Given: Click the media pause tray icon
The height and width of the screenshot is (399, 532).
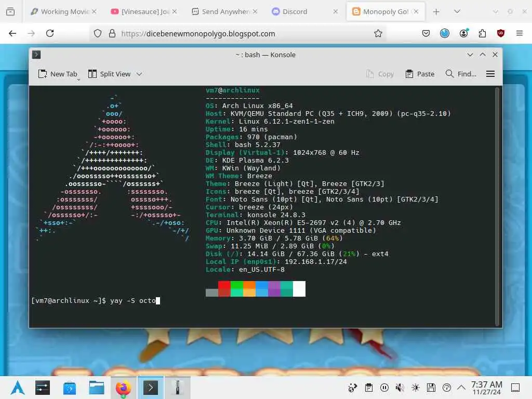Looking at the screenshot, I should click(x=384, y=388).
